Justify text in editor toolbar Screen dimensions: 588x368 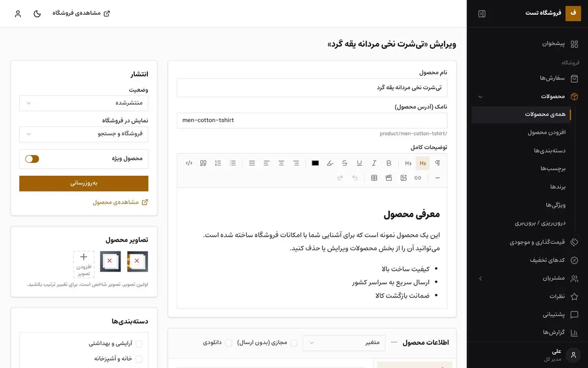pyautogui.click(x=252, y=163)
